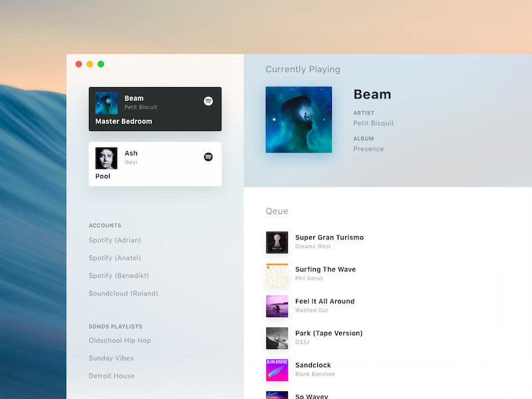Image resolution: width=532 pixels, height=399 pixels.
Task: Switch to the Spotify (Anatol) account
Action: (114, 258)
